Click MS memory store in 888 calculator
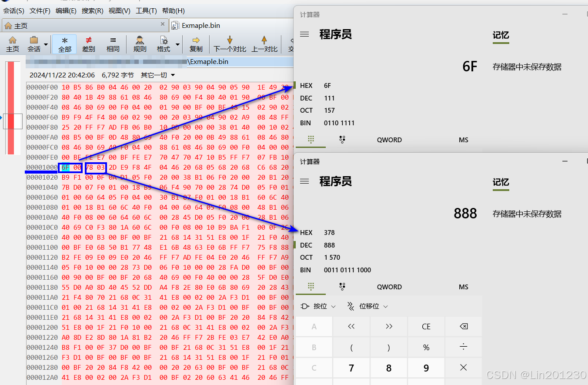Screen dimensions: 588x385 (x=464, y=287)
